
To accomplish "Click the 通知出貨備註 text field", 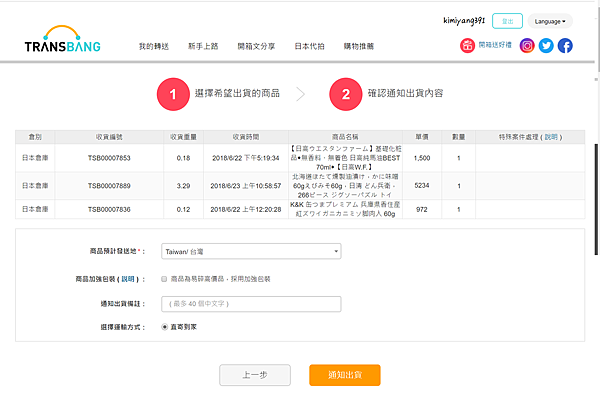I will click(250, 304).
